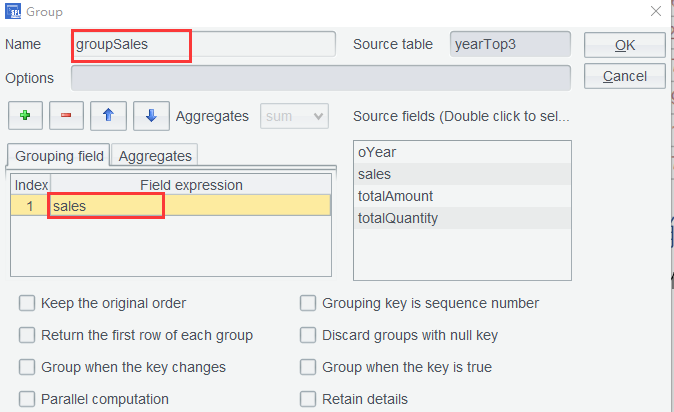Enable Keep the original order

[28, 303]
